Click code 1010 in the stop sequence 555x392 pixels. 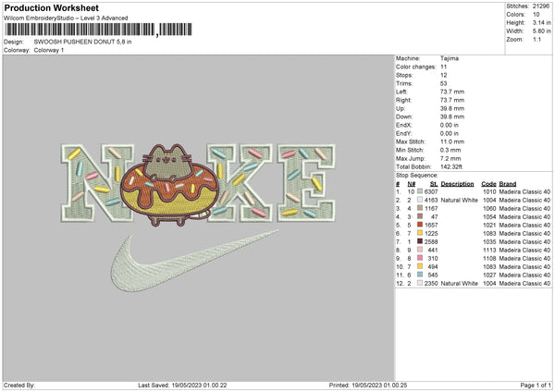pyautogui.click(x=489, y=191)
